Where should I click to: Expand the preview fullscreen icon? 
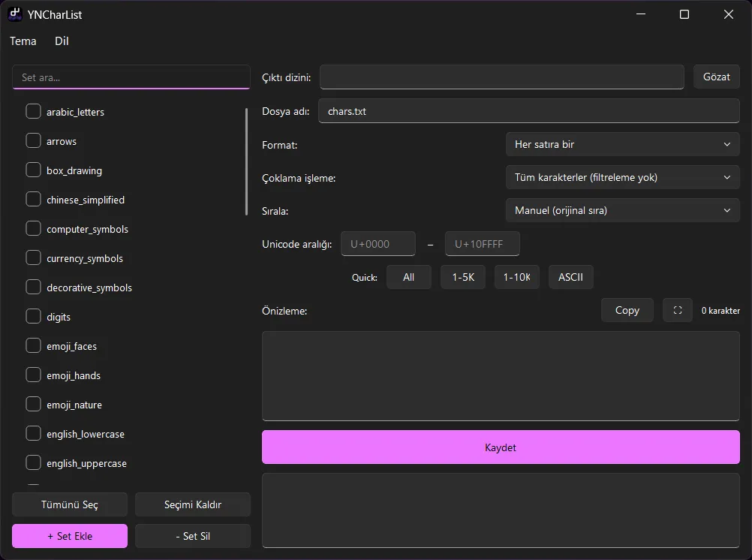[x=677, y=311]
